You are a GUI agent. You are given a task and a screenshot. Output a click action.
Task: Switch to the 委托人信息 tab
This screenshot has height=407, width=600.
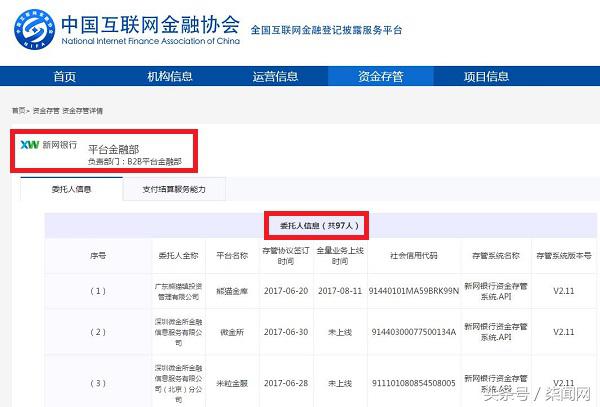[x=71, y=189]
